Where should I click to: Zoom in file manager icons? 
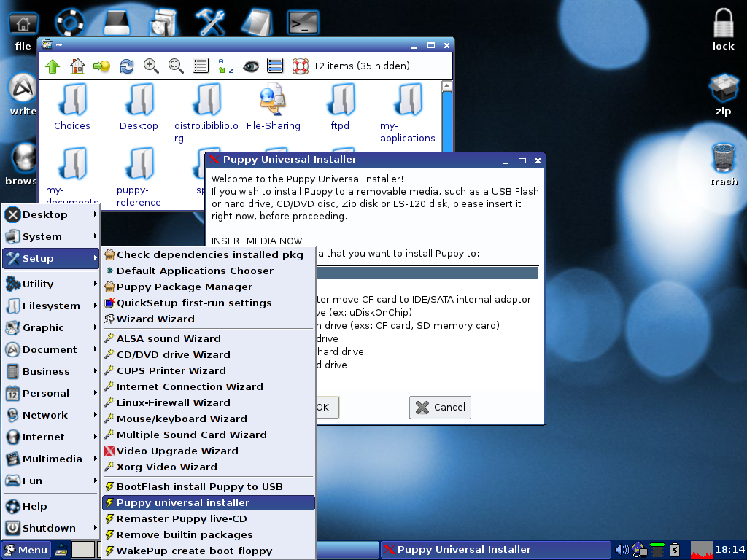point(151,66)
